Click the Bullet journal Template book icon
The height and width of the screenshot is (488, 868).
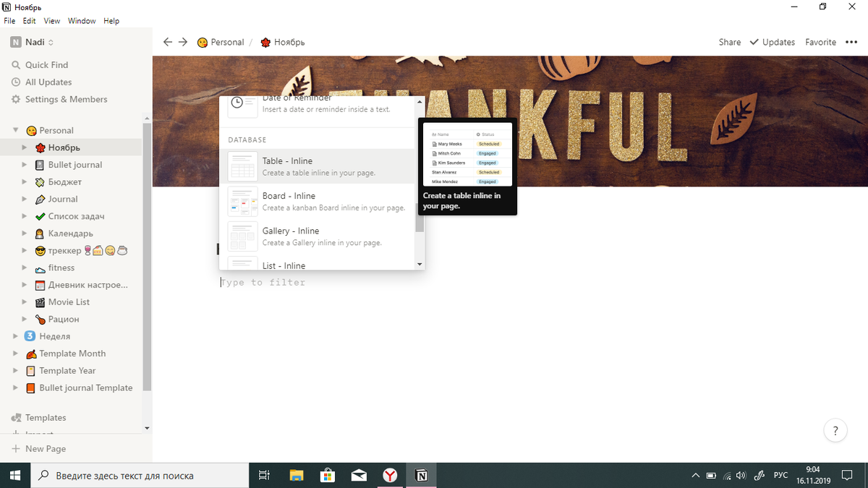(30, 388)
